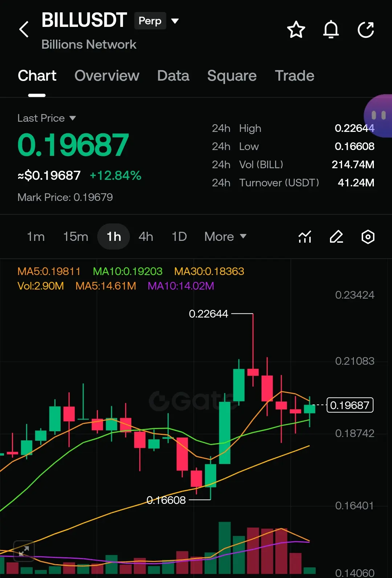Viewport: 392px width, 578px height.
Task: Expand chart to fullscreen icon
Action: point(24,551)
